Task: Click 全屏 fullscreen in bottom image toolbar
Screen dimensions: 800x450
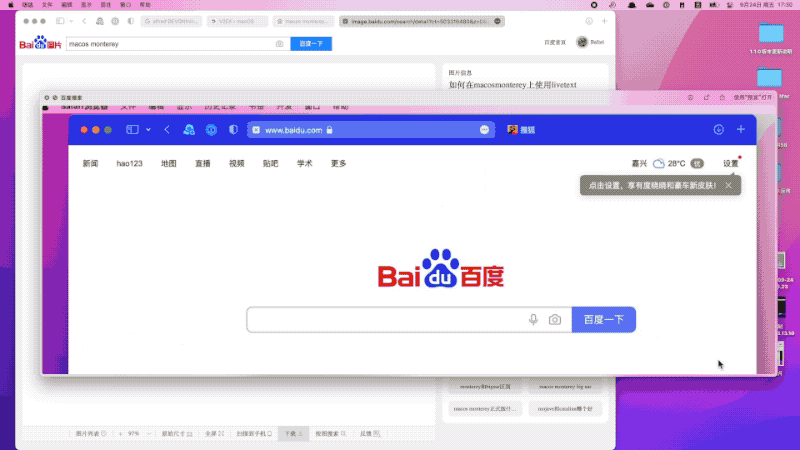Action: (x=214, y=434)
